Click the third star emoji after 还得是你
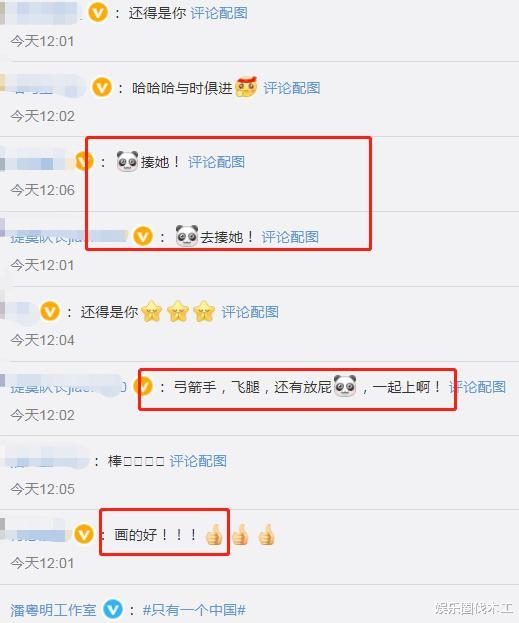The height and width of the screenshot is (623, 519). 204,311
